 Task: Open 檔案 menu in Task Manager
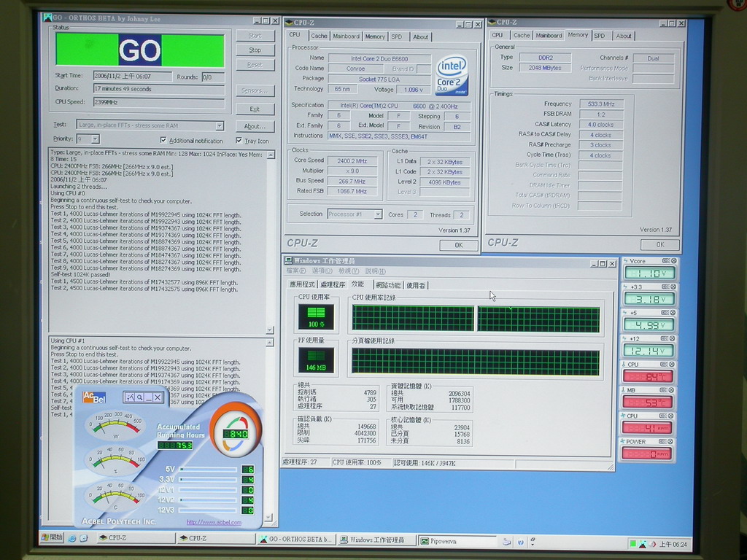(x=296, y=271)
